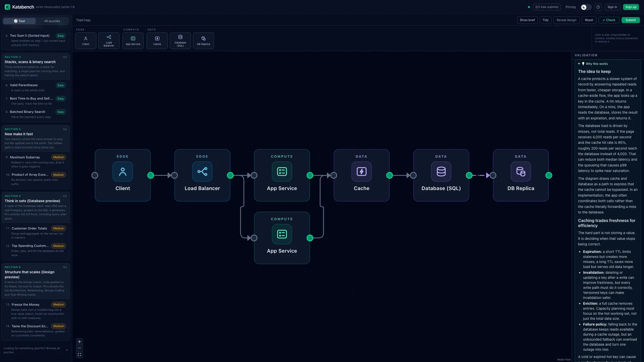Add a Load Balancer from the palette
The width and height of the screenshot is (644, 362).
109,40
